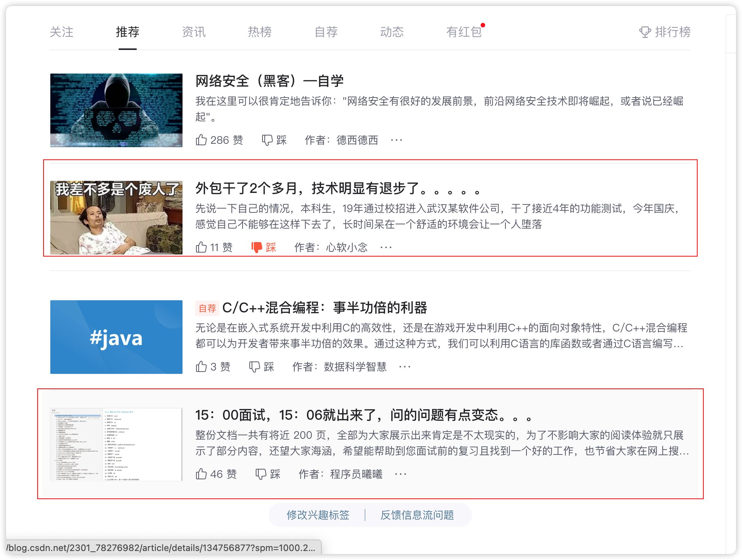
Task: Open the 有红包 tab with red notification dot
Action: (x=464, y=32)
